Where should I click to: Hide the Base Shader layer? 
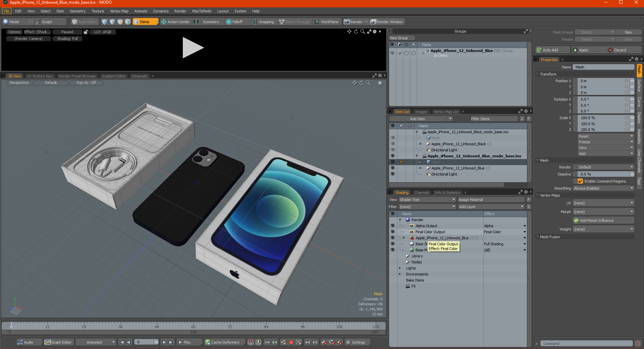click(392, 244)
